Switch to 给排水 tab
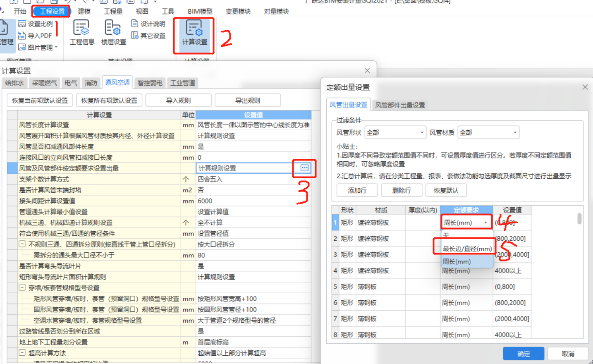Viewport: 593px width, 364px height. 14,83
